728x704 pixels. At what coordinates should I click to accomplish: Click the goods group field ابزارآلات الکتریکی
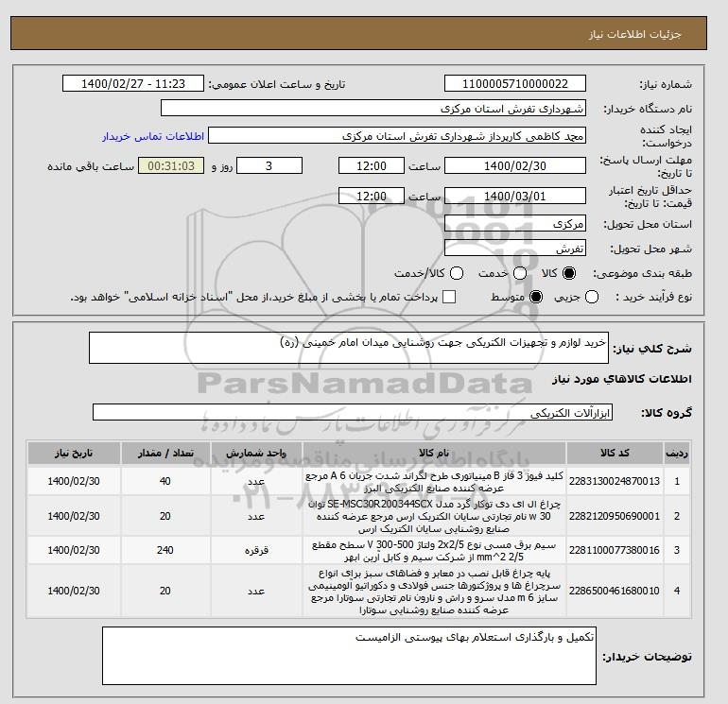tap(353, 413)
